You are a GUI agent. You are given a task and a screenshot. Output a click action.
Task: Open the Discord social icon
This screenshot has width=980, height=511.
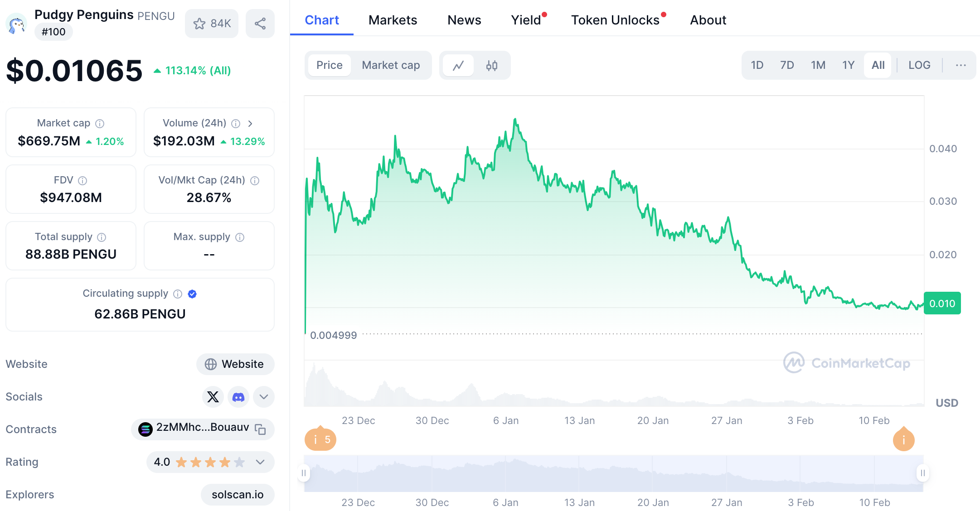(x=238, y=397)
